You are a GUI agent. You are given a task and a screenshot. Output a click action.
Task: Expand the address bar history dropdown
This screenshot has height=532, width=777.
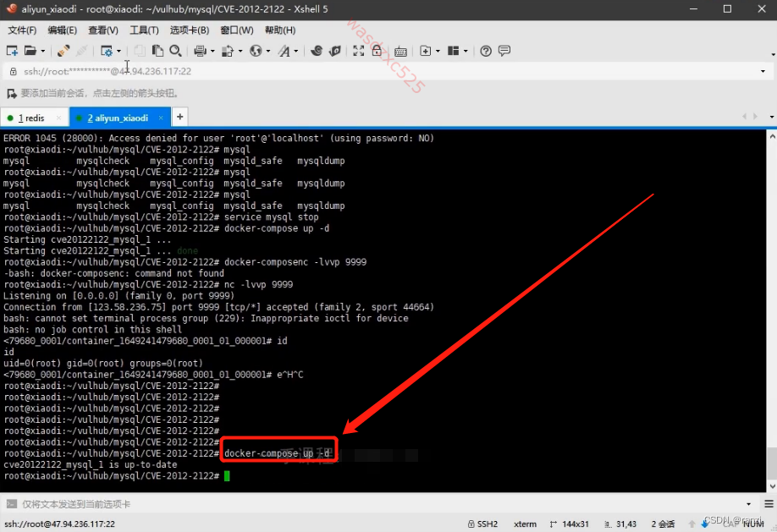point(763,71)
